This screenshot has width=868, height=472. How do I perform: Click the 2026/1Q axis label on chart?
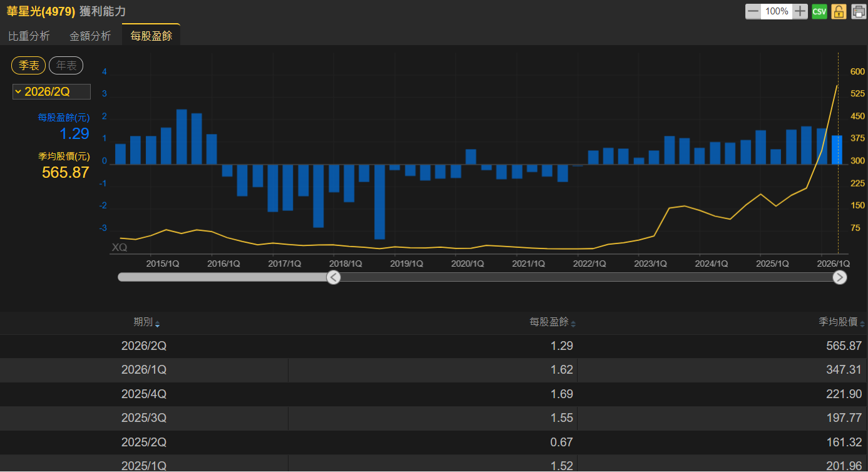point(834,264)
